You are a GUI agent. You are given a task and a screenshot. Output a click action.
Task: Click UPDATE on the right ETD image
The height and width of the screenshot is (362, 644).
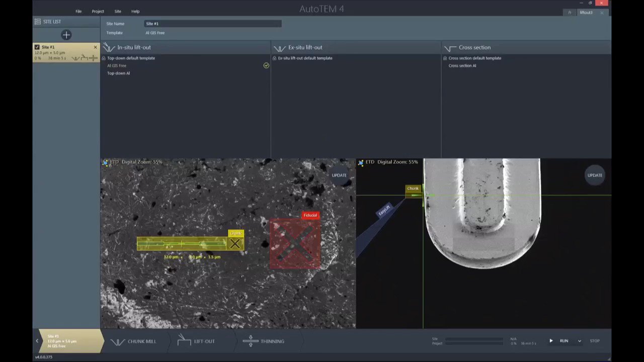[x=595, y=175]
